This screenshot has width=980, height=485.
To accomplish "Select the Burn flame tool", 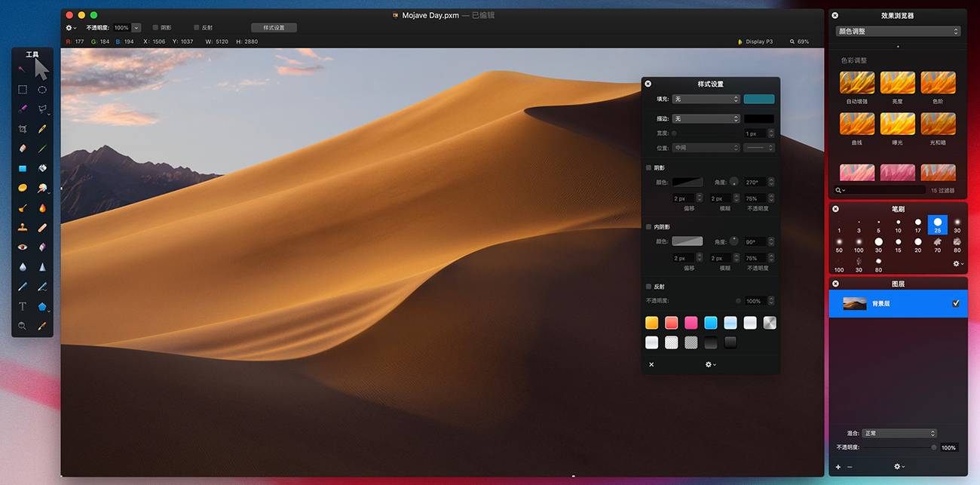I will [x=42, y=207].
